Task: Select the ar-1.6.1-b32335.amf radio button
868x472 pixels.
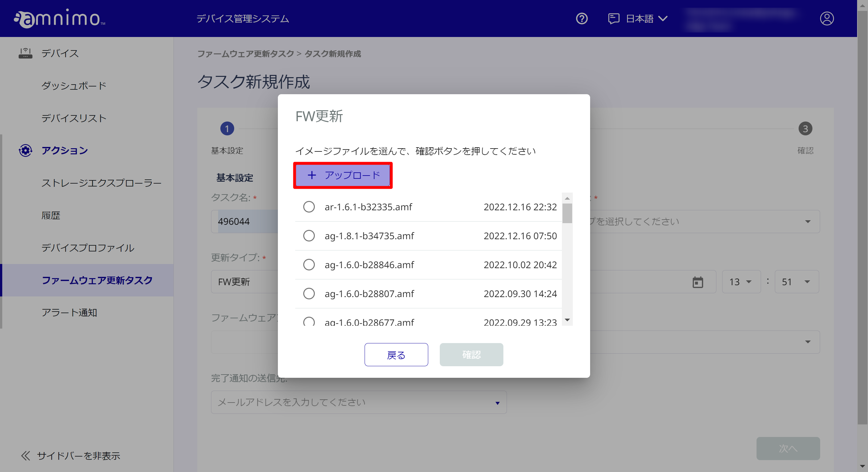Action: (309, 207)
